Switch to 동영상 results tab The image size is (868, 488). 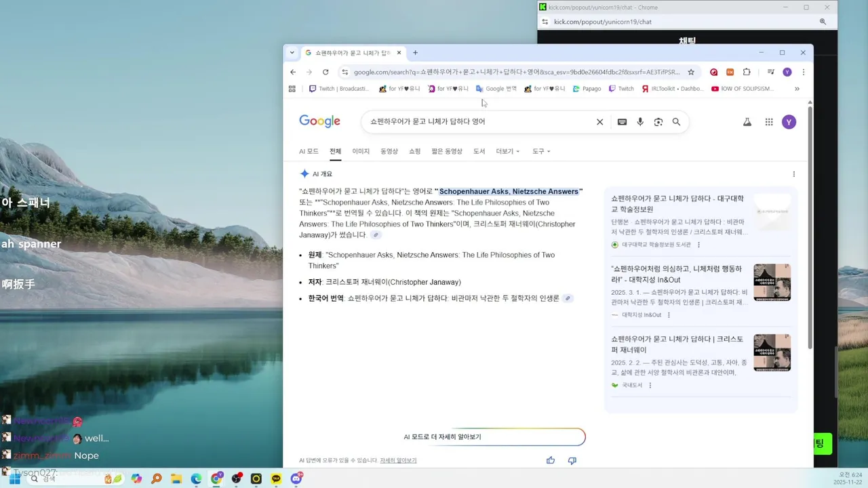coord(389,151)
